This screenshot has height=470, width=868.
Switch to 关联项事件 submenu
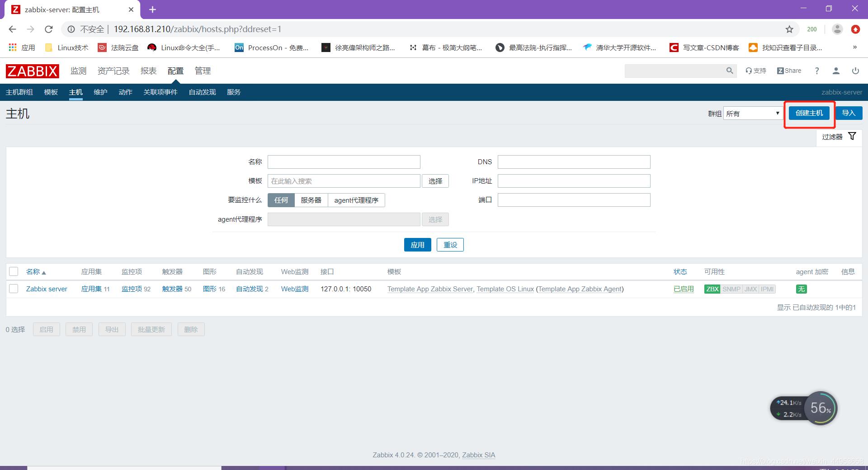pos(160,92)
